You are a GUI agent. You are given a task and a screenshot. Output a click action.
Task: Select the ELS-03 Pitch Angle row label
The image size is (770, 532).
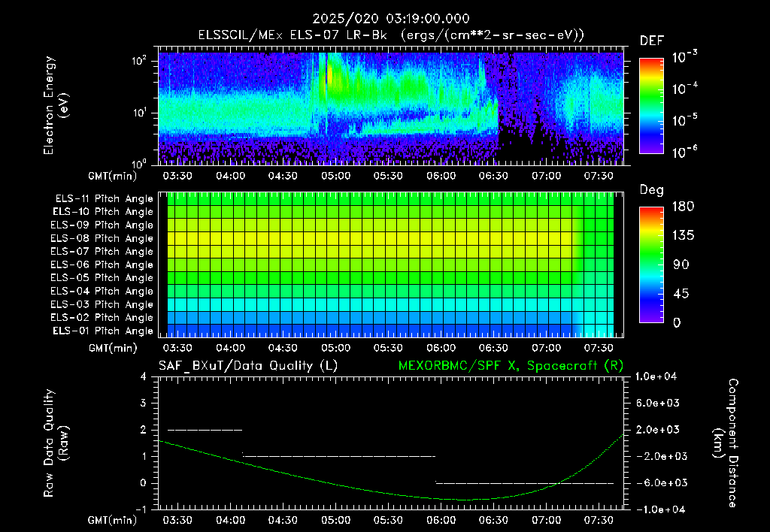tap(102, 305)
